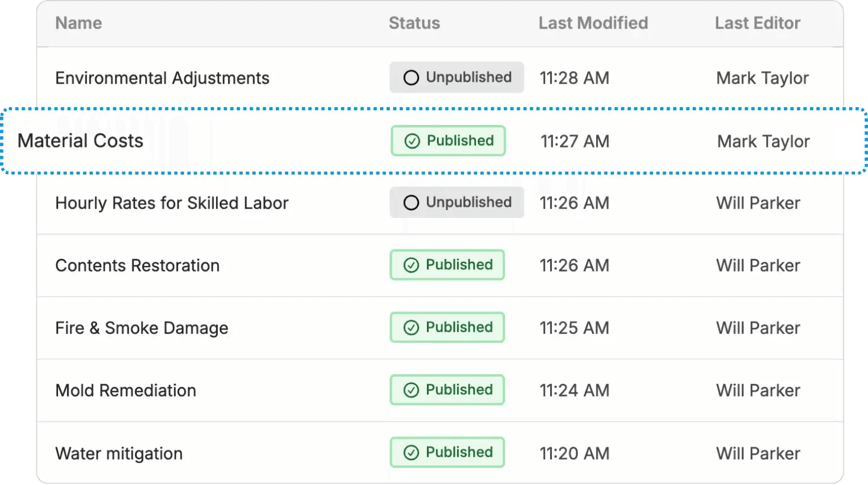This screenshot has width=868, height=485.
Task: Sort by the Status column header
Action: pyautogui.click(x=414, y=23)
